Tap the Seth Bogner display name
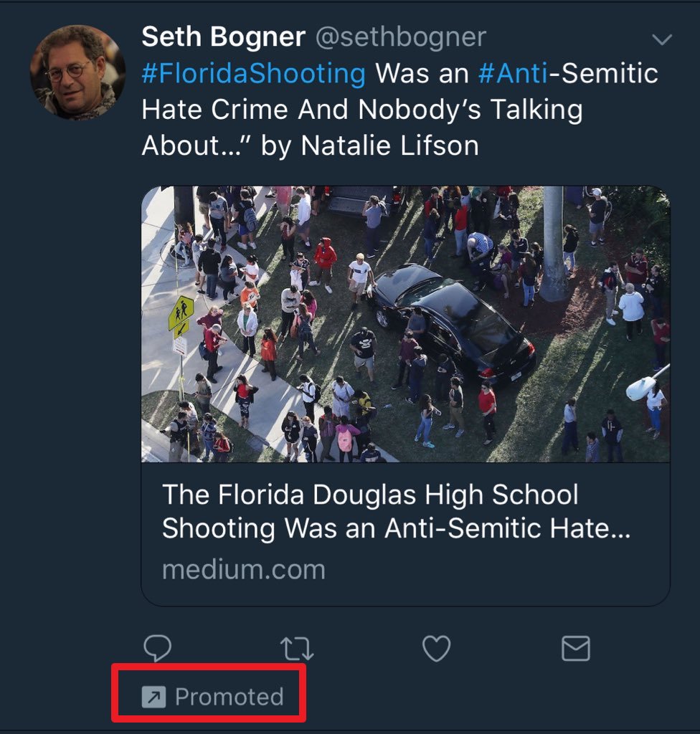Image resolution: width=700 pixels, height=734 pixels. (x=223, y=37)
